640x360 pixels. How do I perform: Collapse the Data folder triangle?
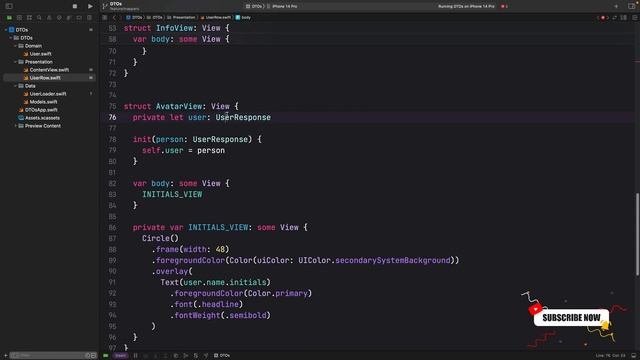coord(16,86)
